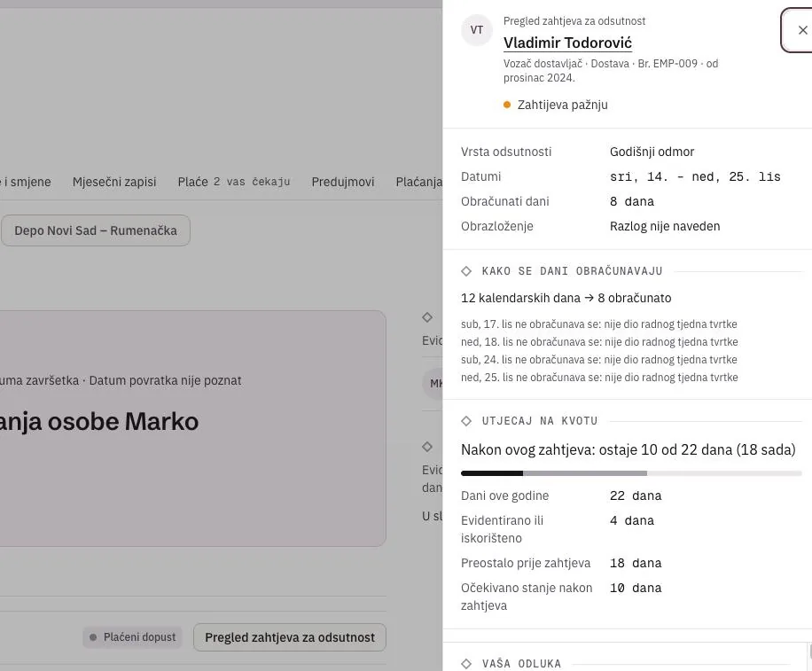
Task: Click the 'ned, 18. lis' exclusion line
Action: tap(599, 342)
